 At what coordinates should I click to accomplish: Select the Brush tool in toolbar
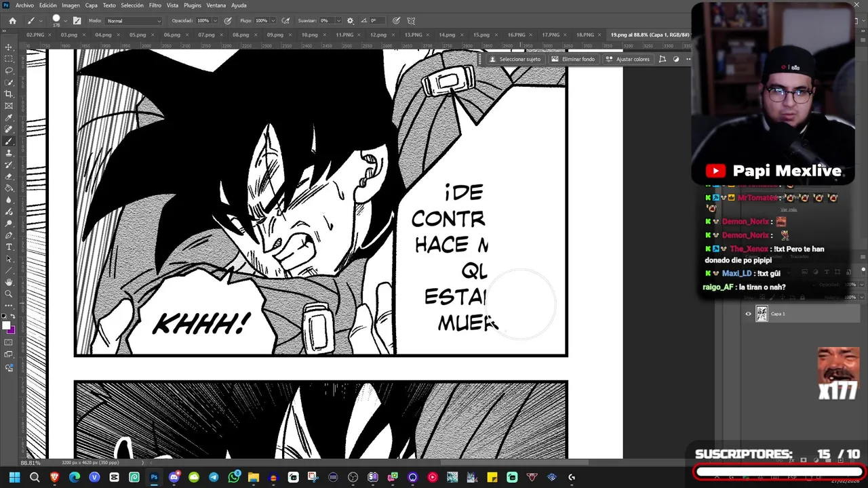(x=9, y=142)
